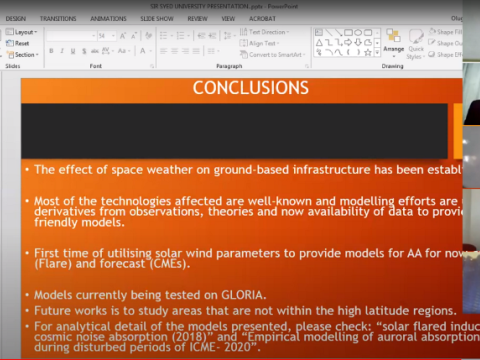Viewport: 480px width, 360px height.
Task: Select the Isosceles Triangle shape
Action: (319, 43)
